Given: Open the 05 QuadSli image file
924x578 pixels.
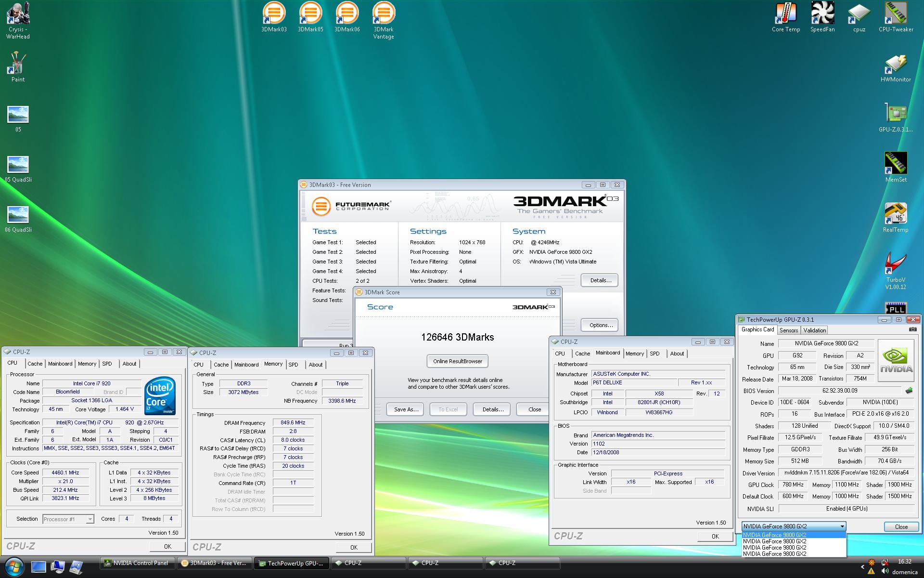Looking at the screenshot, I should (18, 169).
